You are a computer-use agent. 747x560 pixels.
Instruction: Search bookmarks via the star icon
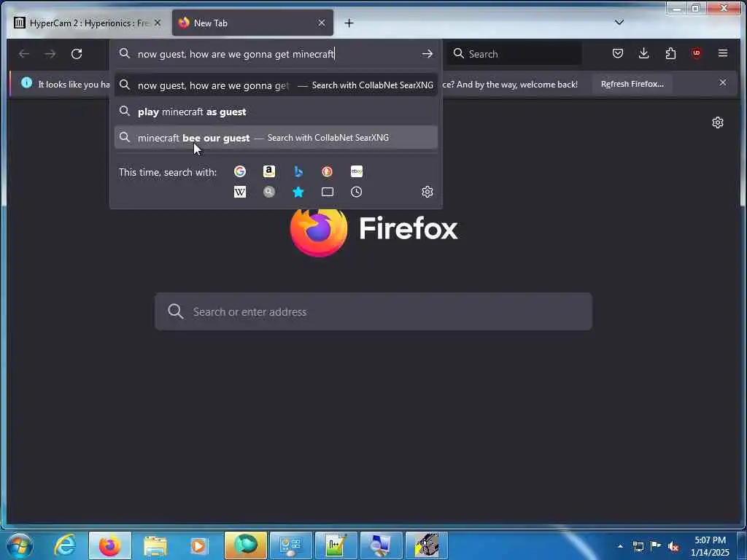[x=298, y=192]
